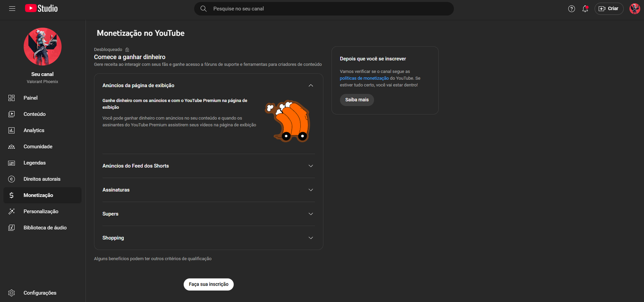Click the Desbloqueado status text
Viewport: 644px width, 302px height.
click(108, 50)
